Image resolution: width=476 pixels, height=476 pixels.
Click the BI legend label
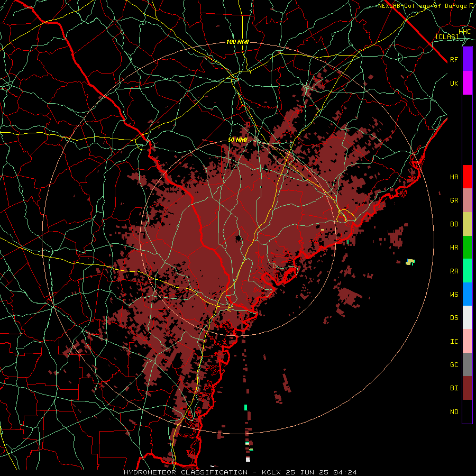point(454,388)
